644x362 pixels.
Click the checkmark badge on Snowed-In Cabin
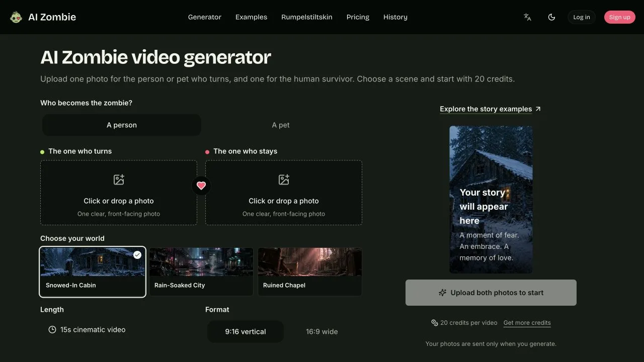pyautogui.click(x=137, y=255)
